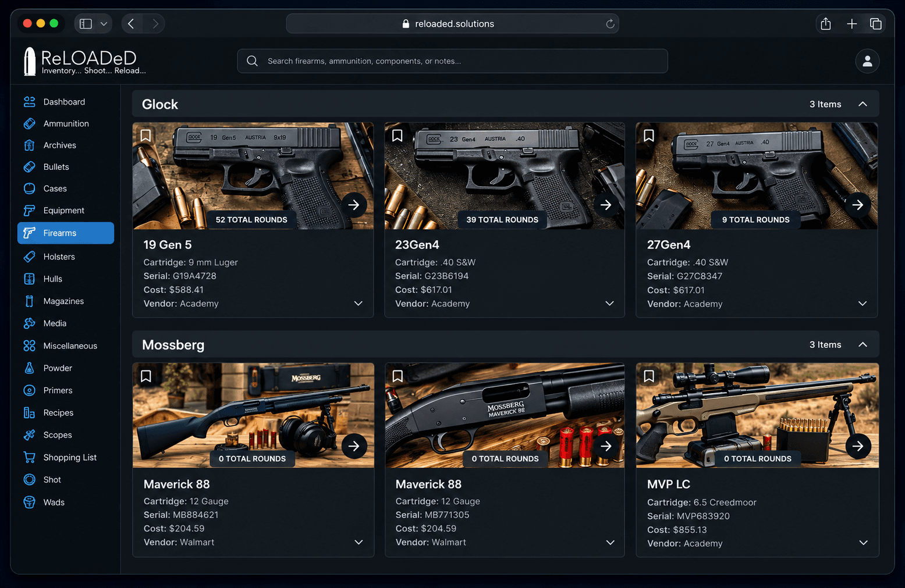Screen dimensions: 905x588
Task: Open the Holsters section
Action: [x=66, y=256]
